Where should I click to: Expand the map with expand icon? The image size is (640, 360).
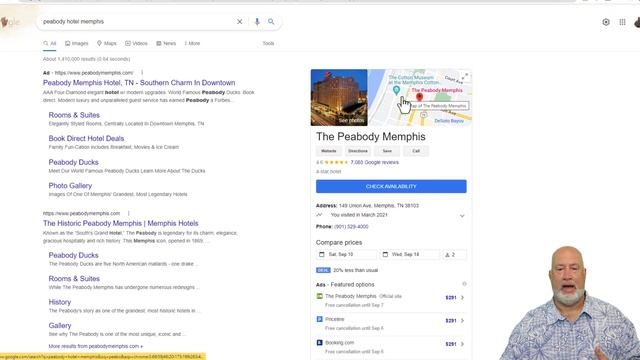(x=465, y=76)
